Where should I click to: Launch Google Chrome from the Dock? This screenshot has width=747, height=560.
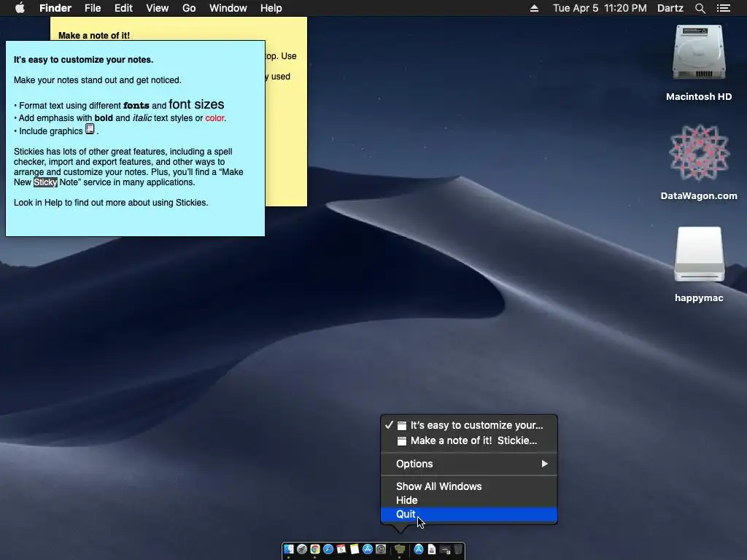(315, 550)
